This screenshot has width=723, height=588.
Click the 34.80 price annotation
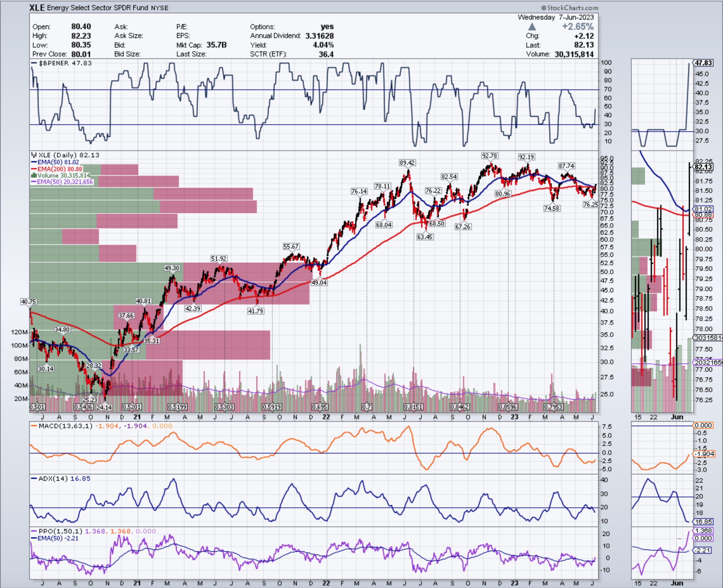62,330
